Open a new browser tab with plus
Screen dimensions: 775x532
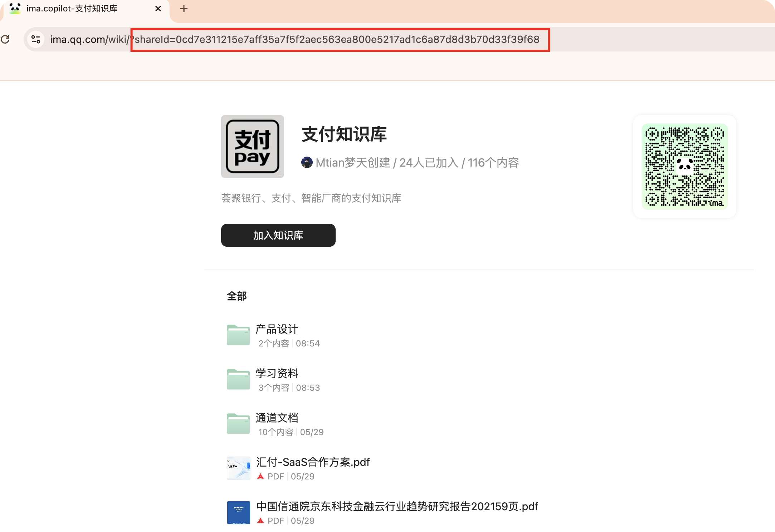pyautogui.click(x=184, y=9)
